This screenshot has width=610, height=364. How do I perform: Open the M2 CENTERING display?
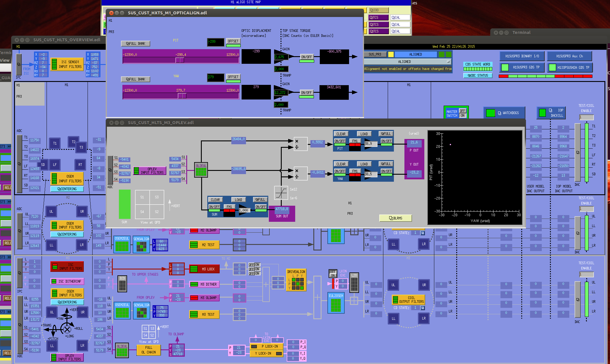click(67, 234)
